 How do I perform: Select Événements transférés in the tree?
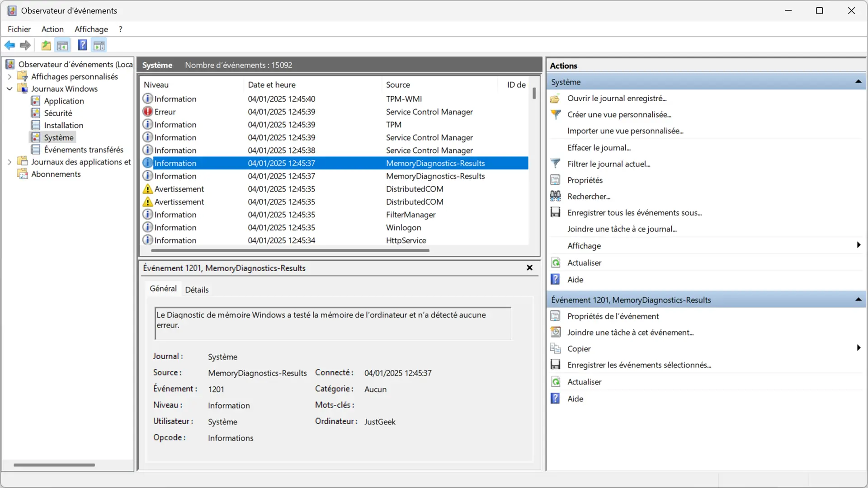point(84,150)
